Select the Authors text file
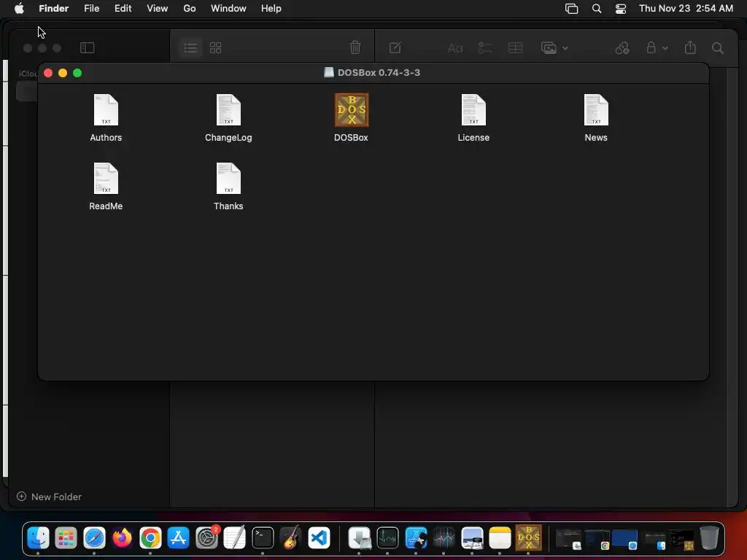Viewport: 747px width, 560px height. coord(106,110)
